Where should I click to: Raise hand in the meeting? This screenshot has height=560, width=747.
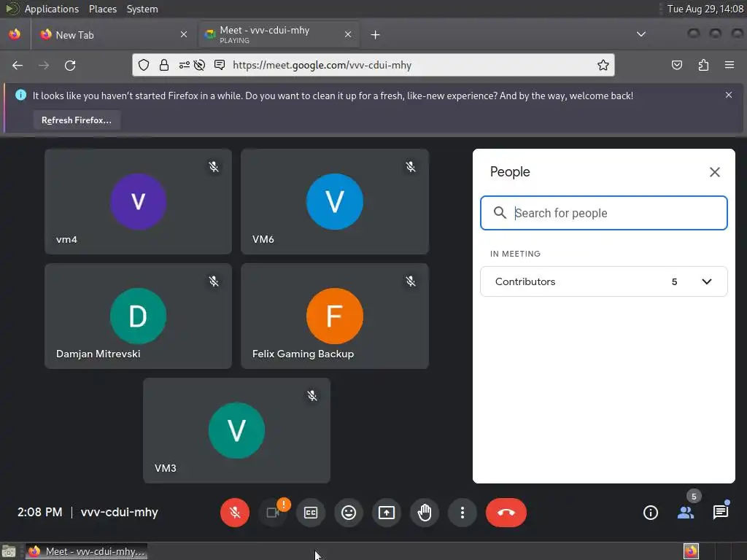[x=425, y=513]
